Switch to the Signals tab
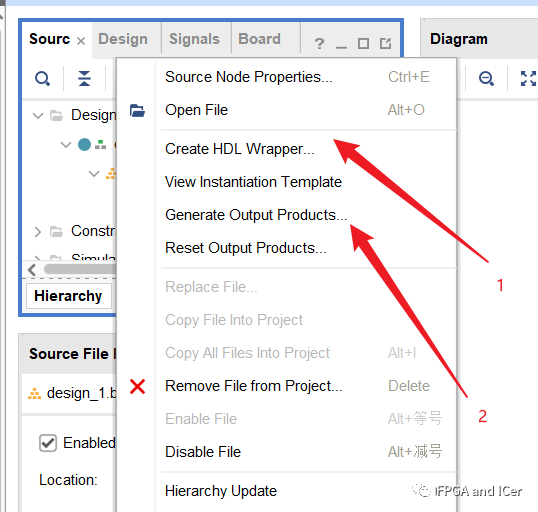Viewport: 538px width, 512px height. coord(194,39)
